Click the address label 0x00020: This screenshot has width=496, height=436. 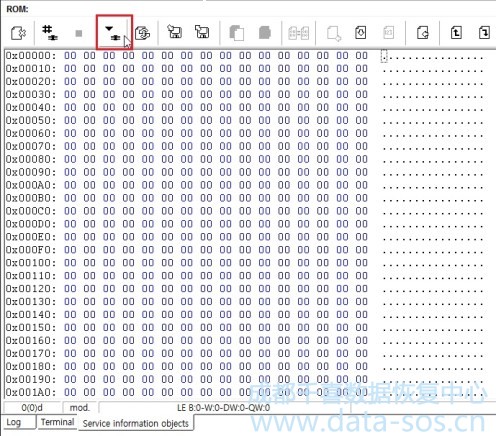[31, 82]
